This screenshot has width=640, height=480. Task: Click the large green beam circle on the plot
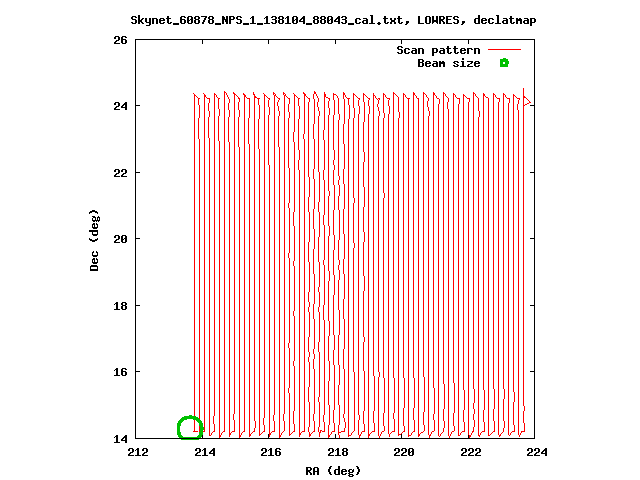tap(190, 428)
